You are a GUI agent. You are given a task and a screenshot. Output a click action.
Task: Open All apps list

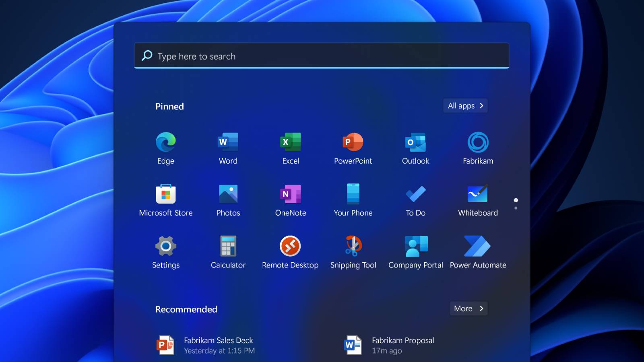click(465, 106)
